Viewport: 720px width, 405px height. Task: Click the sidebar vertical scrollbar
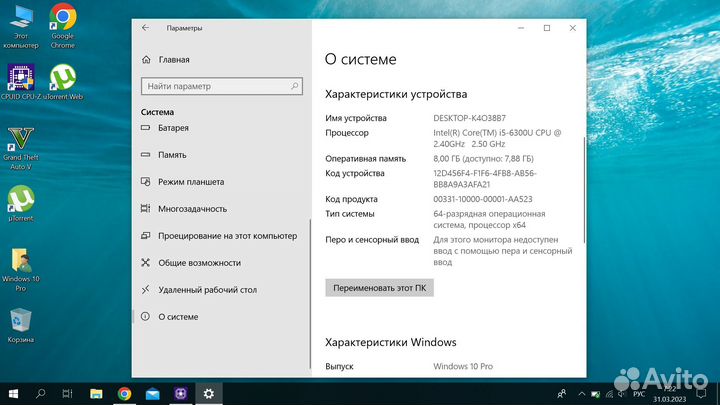click(x=310, y=294)
